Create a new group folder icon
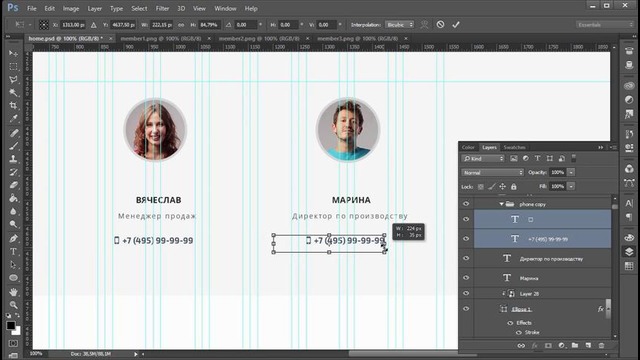 point(575,345)
